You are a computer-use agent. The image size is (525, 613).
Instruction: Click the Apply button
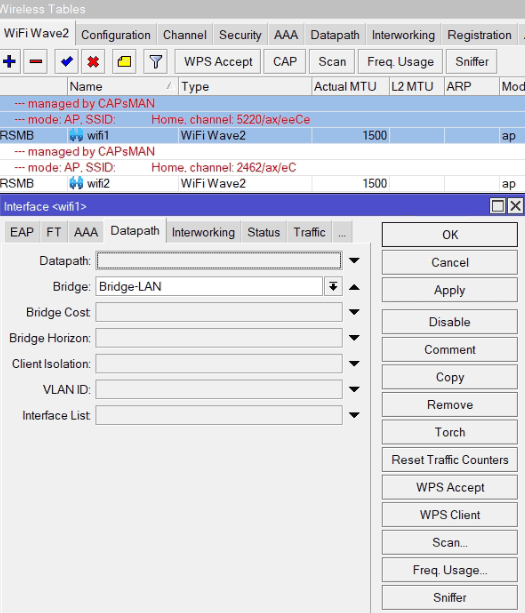(450, 290)
